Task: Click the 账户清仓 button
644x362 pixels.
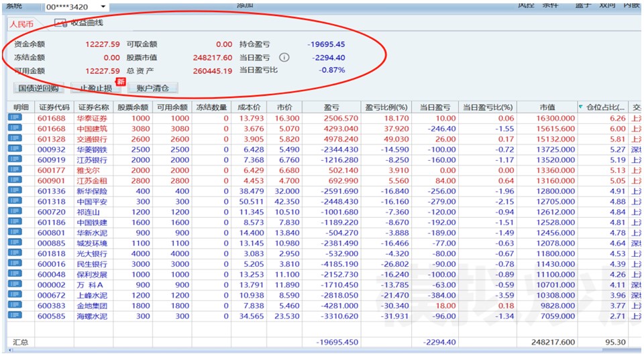Action: (x=152, y=88)
